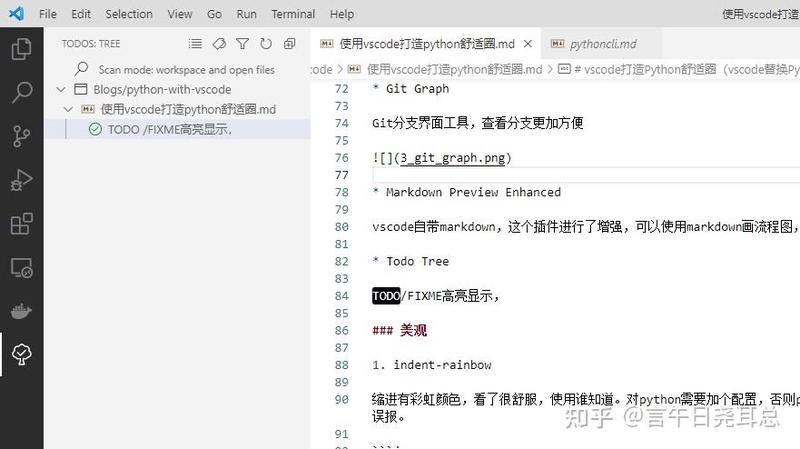This screenshot has height=449, width=800.
Task: Click the VS Code logo icon
Action: (x=16, y=13)
